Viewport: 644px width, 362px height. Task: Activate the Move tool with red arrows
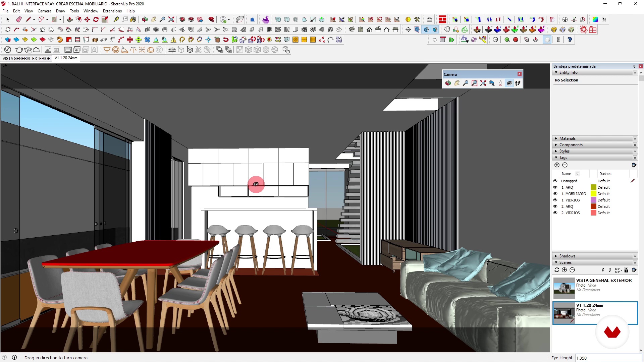pyautogui.click(x=87, y=19)
